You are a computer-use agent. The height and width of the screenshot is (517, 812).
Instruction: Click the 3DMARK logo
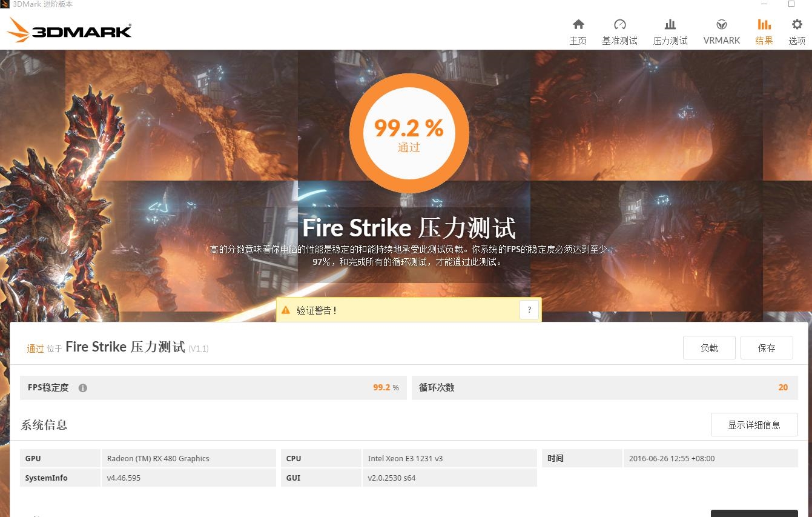69,30
